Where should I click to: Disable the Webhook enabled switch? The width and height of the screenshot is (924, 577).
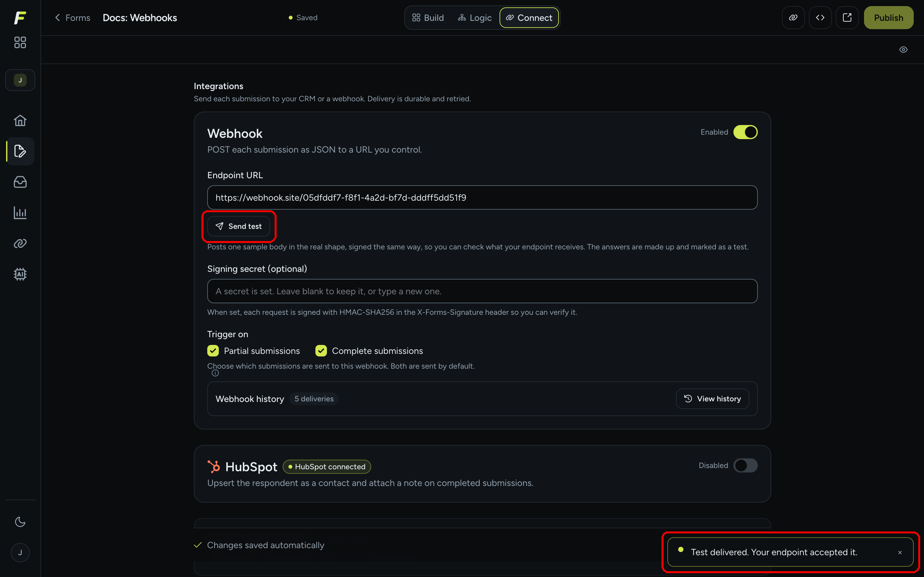tap(745, 132)
